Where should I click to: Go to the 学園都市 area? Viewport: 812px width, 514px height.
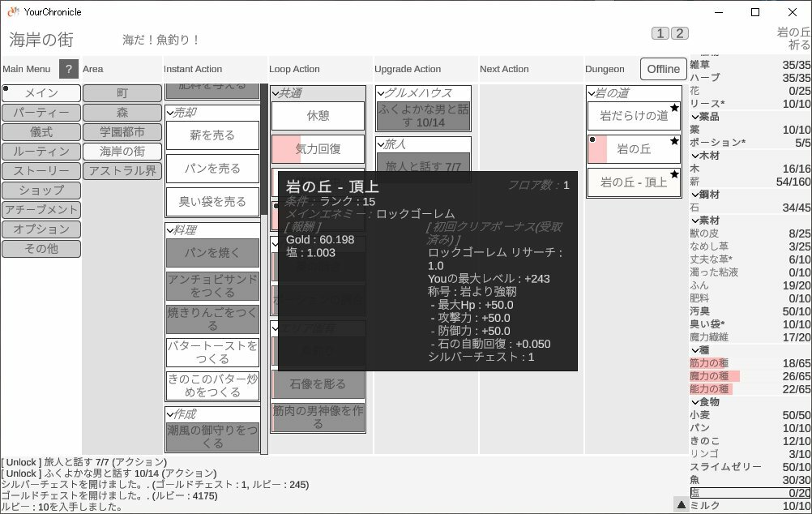pos(122,132)
